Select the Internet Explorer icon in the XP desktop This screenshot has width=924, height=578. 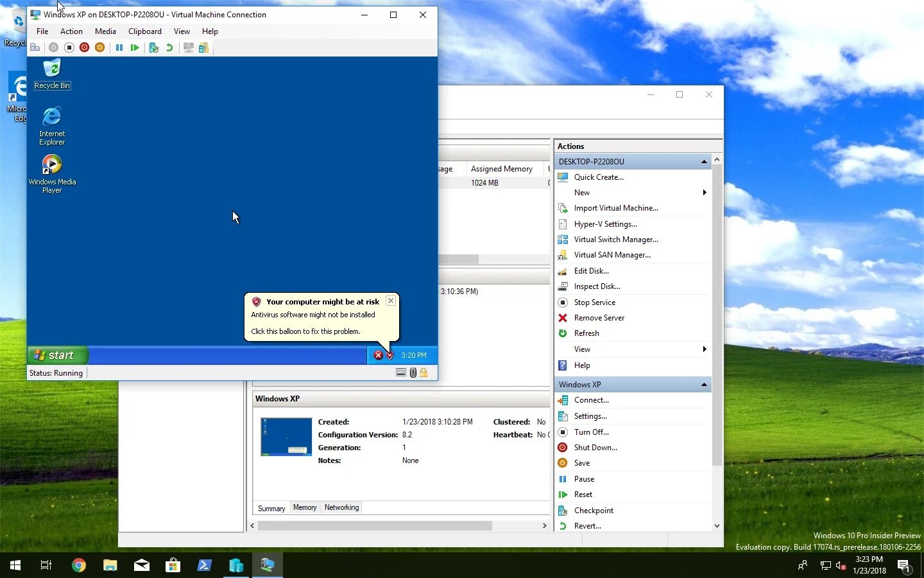pos(52,126)
